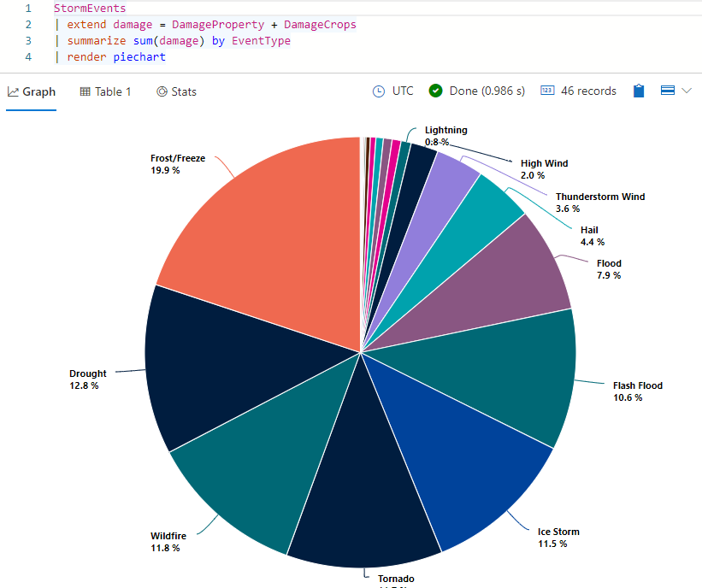
Task: Select the Graph tab label
Action: (39, 91)
